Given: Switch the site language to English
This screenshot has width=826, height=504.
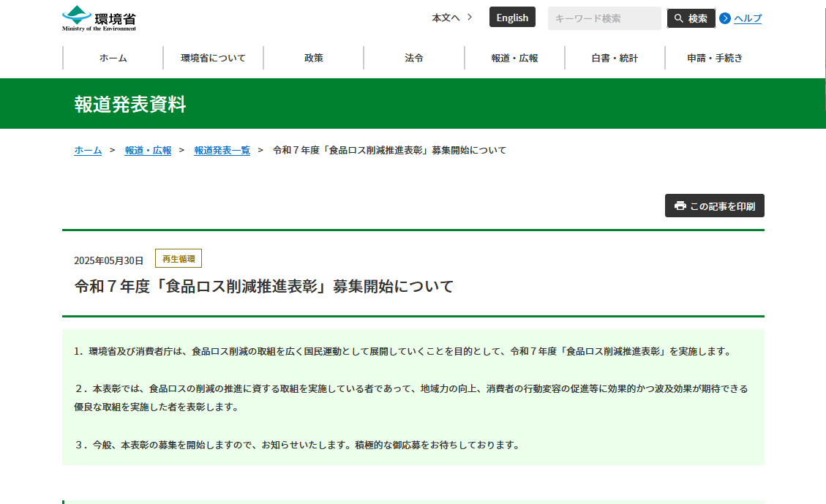Looking at the screenshot, I should [512, 18].
